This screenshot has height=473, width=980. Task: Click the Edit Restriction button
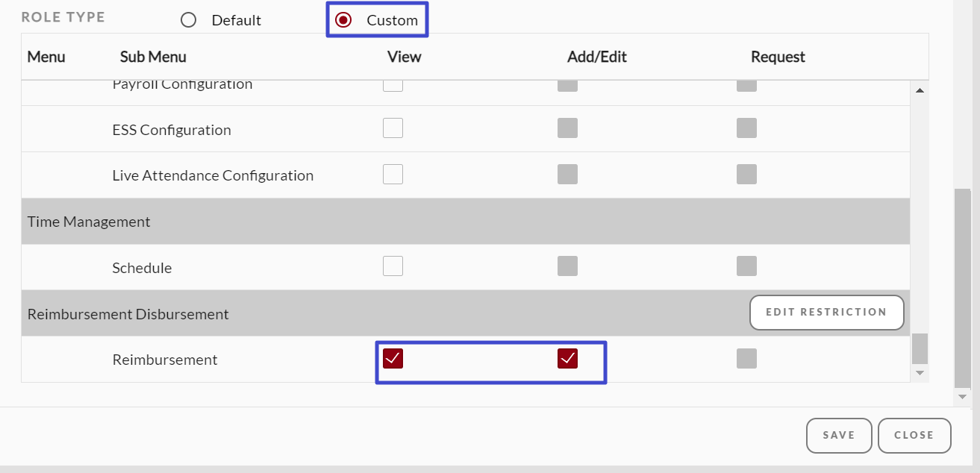(826, 313)
